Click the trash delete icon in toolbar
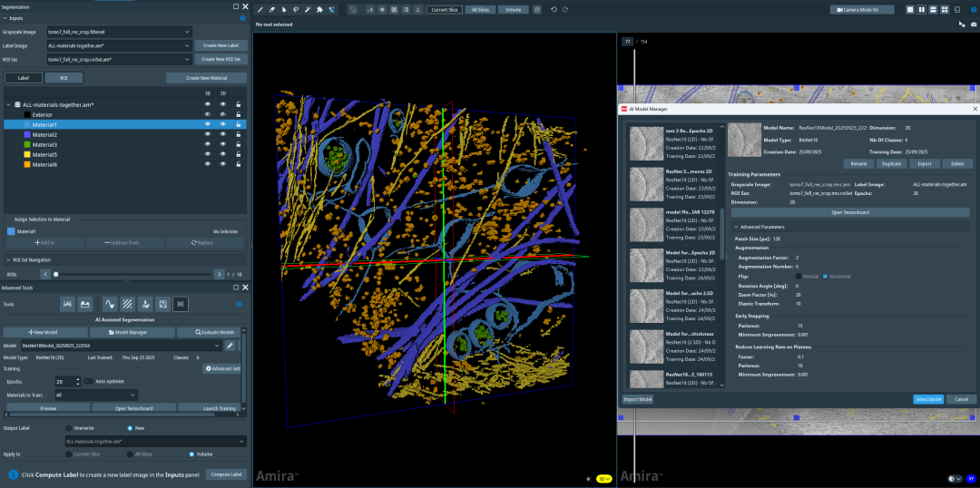980x488 pixels. point(537,9)
